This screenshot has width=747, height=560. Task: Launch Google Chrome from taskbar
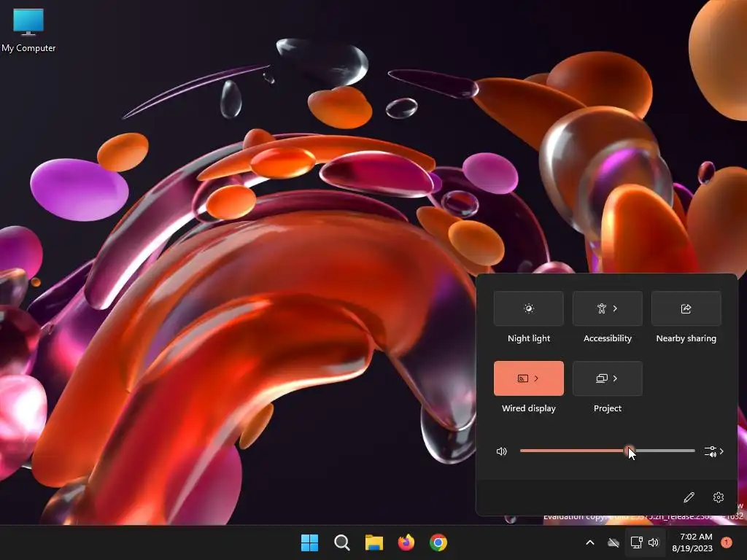[438, 542]
